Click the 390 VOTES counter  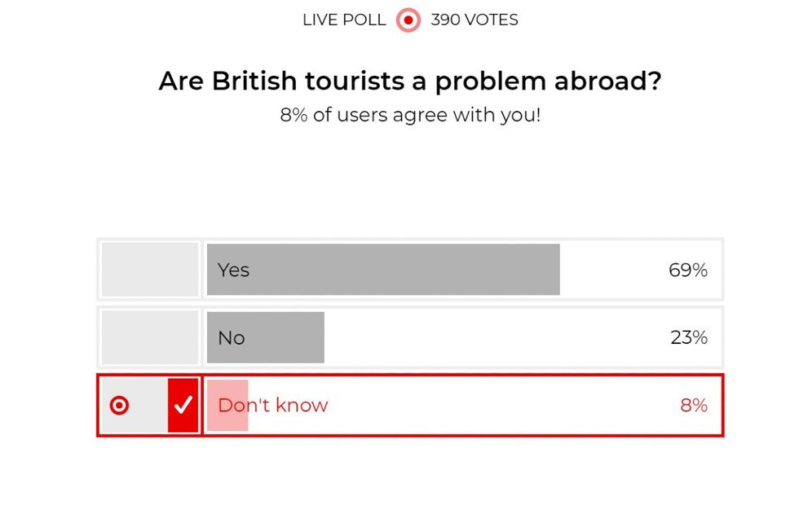[x=475, y=20]
